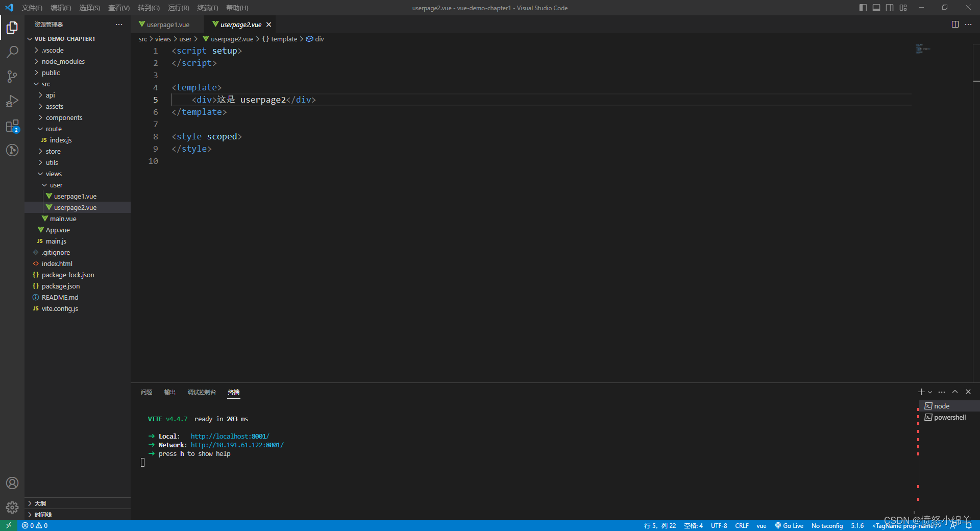Switch to userpage1.vue editor tab
Image resolution: width=980 pixels, height=531 pixels.
(x=167, y=25)
